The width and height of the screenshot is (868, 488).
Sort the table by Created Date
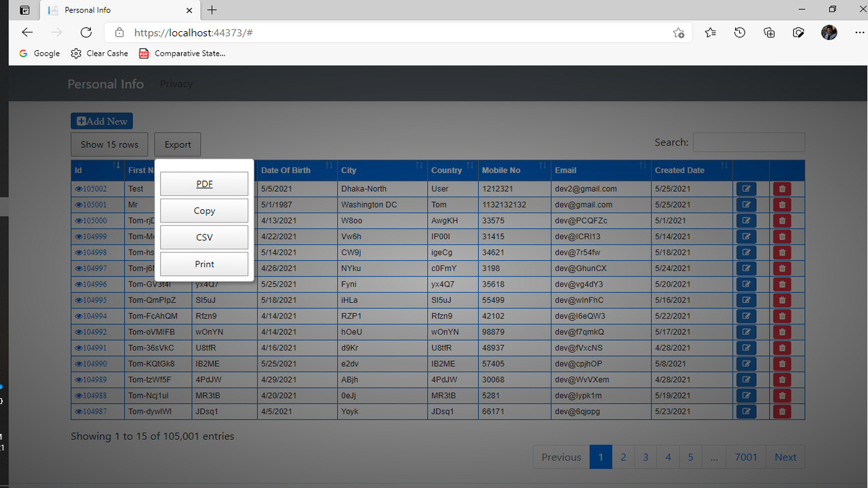[x=685, y=170]
